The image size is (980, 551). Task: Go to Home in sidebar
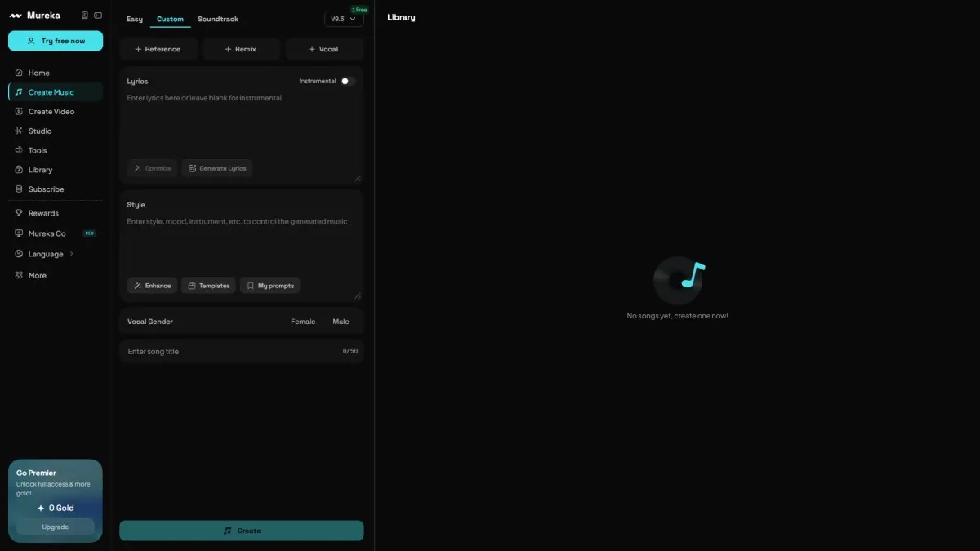tap(56, 73)
